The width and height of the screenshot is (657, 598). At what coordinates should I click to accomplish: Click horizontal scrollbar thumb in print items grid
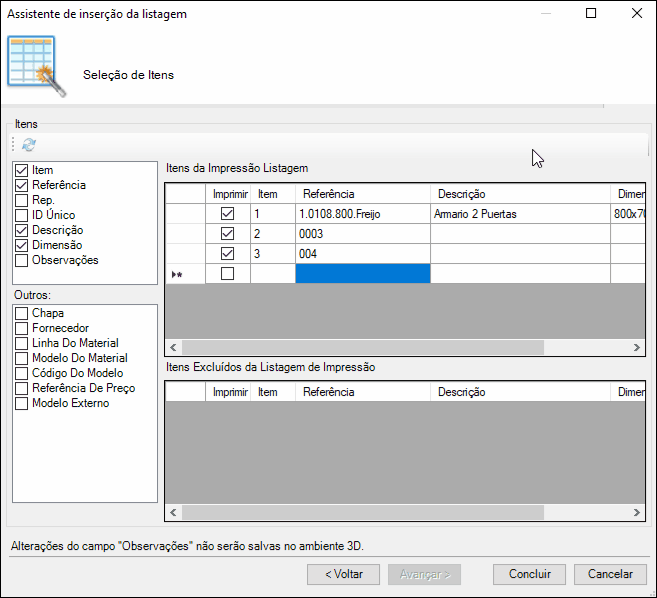point(363,347)
